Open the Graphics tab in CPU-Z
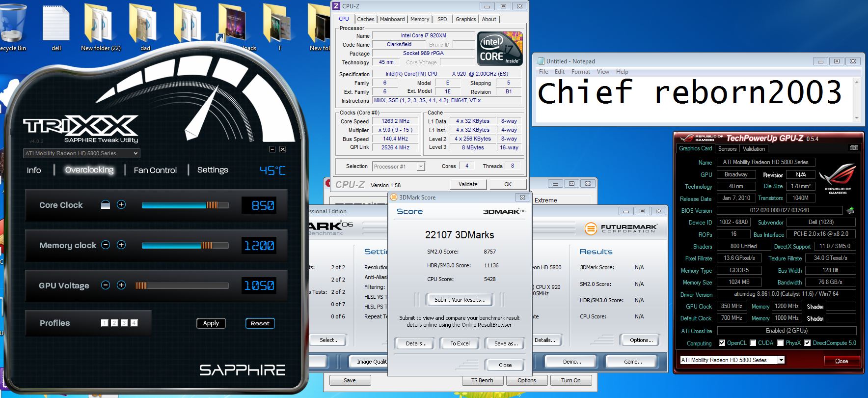This screenshot has width=868, height=398. point(466,19)
